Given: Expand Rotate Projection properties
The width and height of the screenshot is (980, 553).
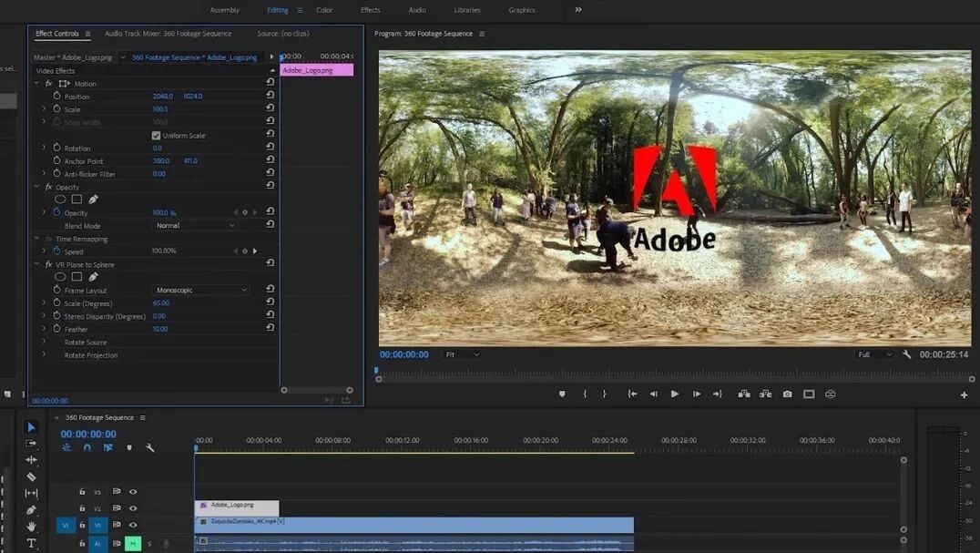Looking at the screenshot, I should 44,355.
